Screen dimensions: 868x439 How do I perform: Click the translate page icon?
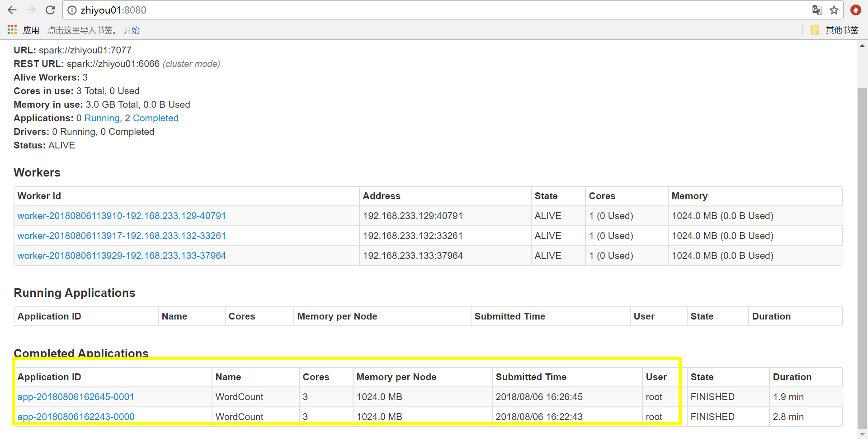pos(817,10)
